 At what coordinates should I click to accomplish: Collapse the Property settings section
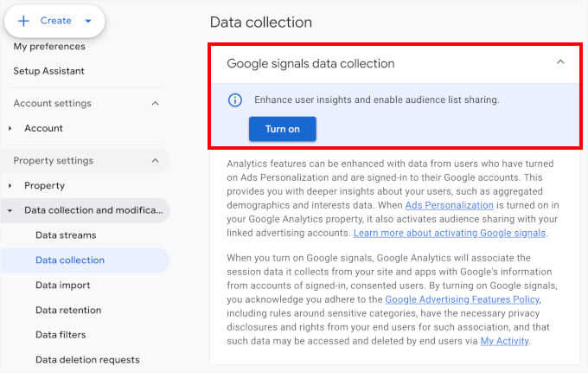[156, 161]
